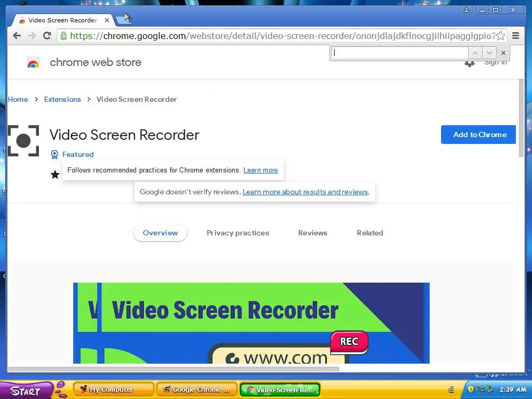Click the green padlock security icon
Viewport: 532px width, 399px height.
point(63,36)
